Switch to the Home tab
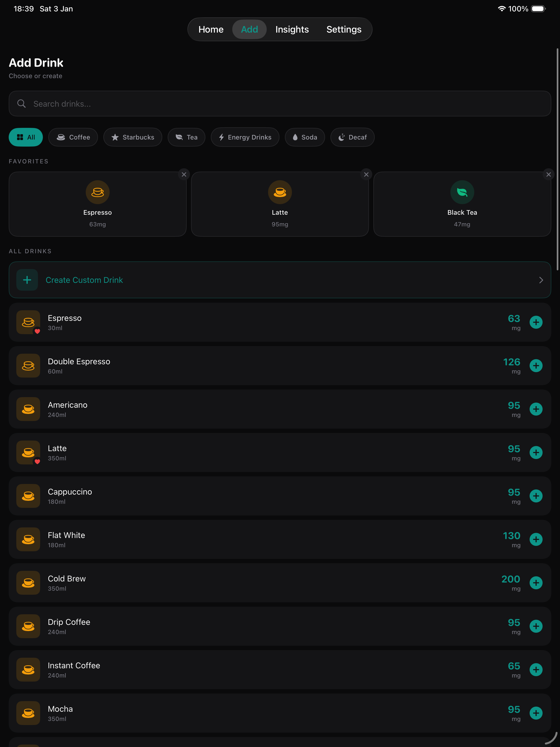Viewport: 560px width, 747px height. pos(211,29)
